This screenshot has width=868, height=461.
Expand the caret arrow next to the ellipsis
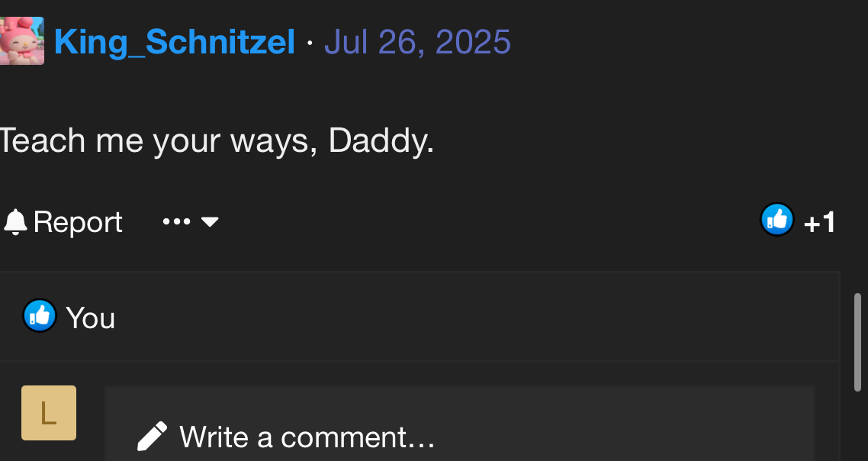pyautogui.click(x=210, y=222)
